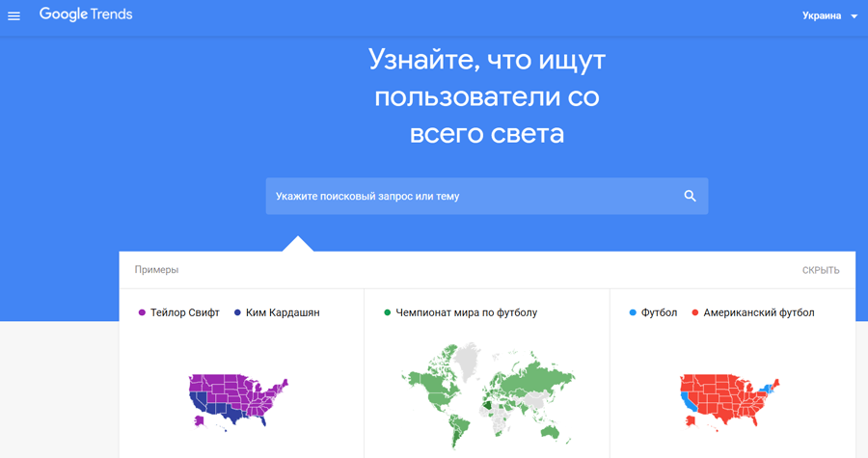868x458 pixels.
Task: Click the green dot beside Чемпионат мира
Action: (388, 312)
